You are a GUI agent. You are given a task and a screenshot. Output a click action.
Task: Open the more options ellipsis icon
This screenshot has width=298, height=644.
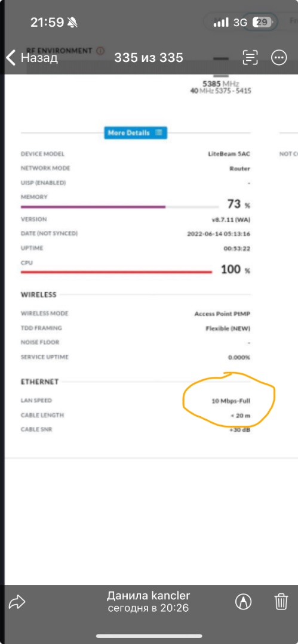click(x=279, y=58)
